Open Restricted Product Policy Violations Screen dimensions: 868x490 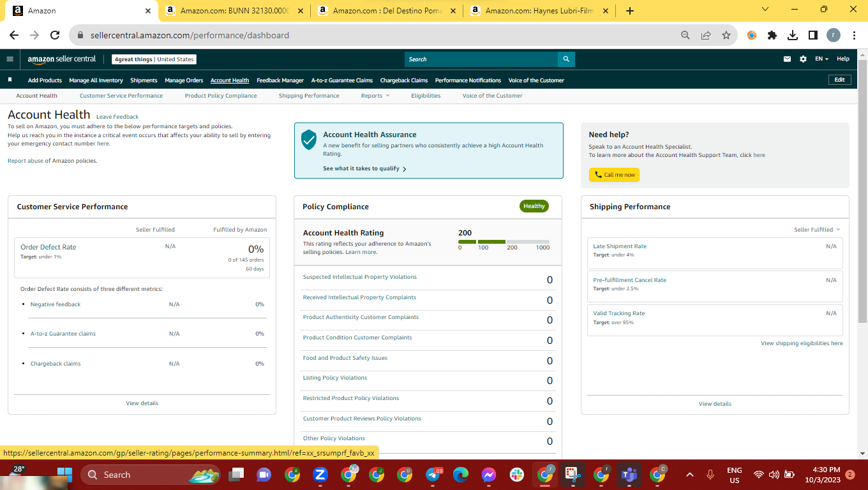350,398
